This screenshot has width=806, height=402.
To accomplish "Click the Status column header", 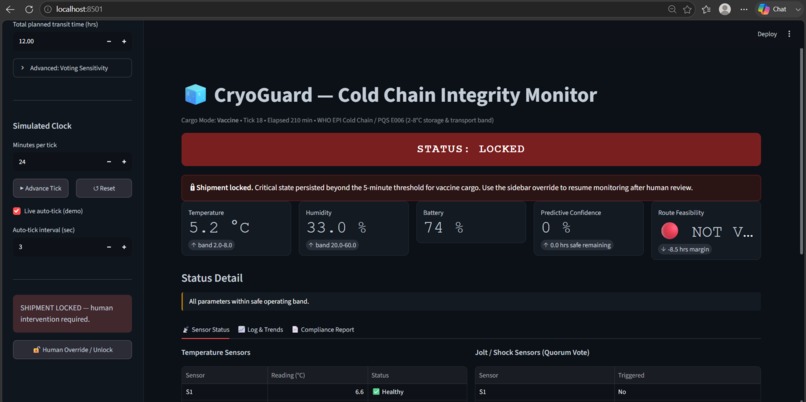I will click(417, 375).
